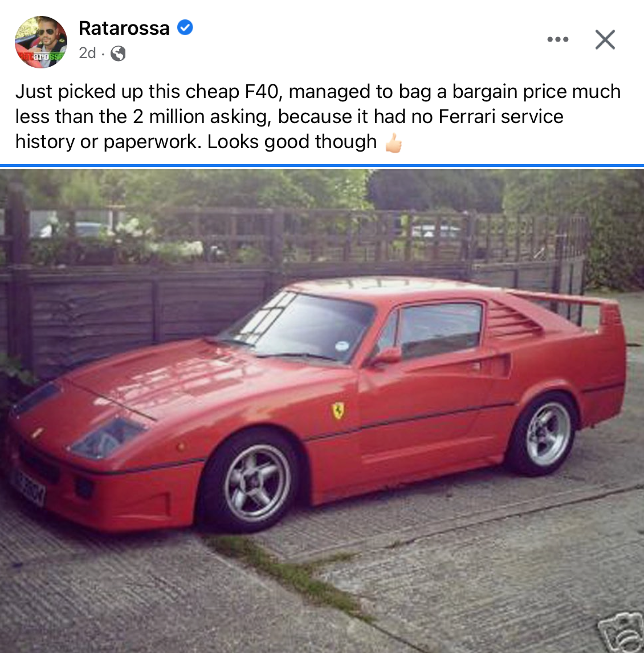Click the car's front headlight cover

click(108, 437)
